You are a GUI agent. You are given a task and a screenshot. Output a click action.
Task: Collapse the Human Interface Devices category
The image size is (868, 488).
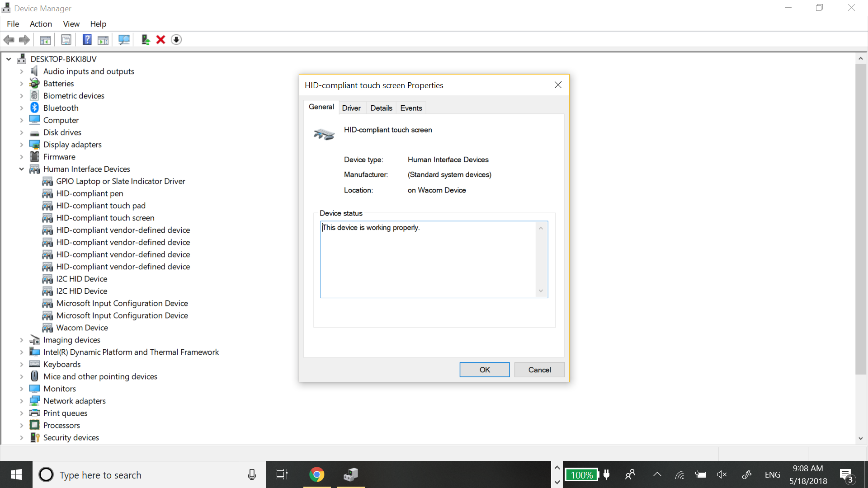(x=21, y=169)
